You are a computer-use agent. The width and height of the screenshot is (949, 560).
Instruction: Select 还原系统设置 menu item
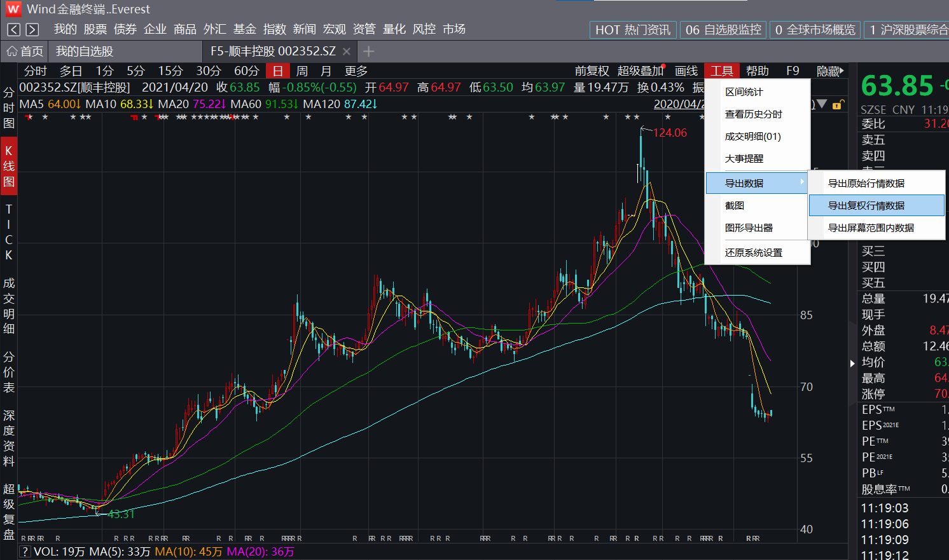(757, 253)
